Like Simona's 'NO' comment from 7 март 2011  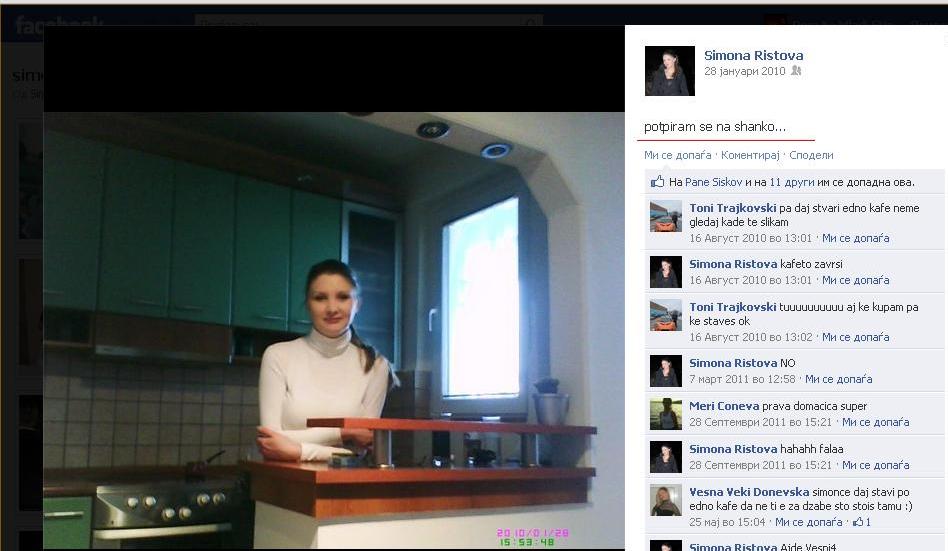[x=838, y=379]
